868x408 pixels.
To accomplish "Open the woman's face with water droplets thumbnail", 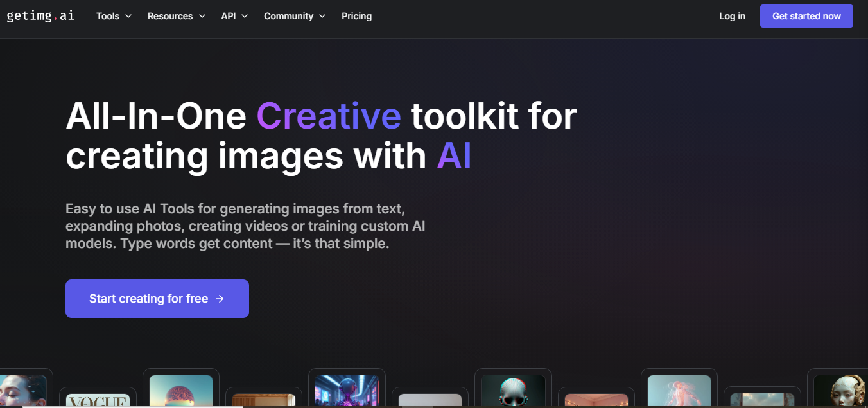I will pos(23,391).
